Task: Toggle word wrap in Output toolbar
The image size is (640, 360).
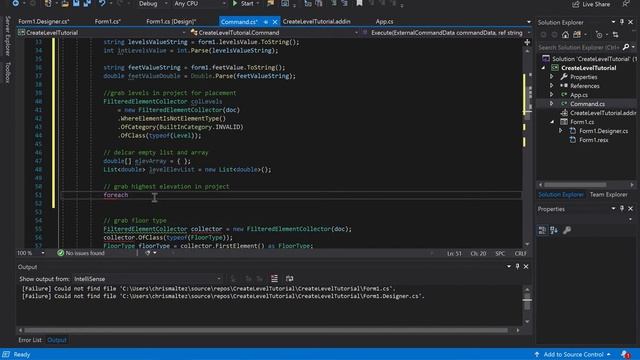Action: pyautogui.click(x=289, y=278)
